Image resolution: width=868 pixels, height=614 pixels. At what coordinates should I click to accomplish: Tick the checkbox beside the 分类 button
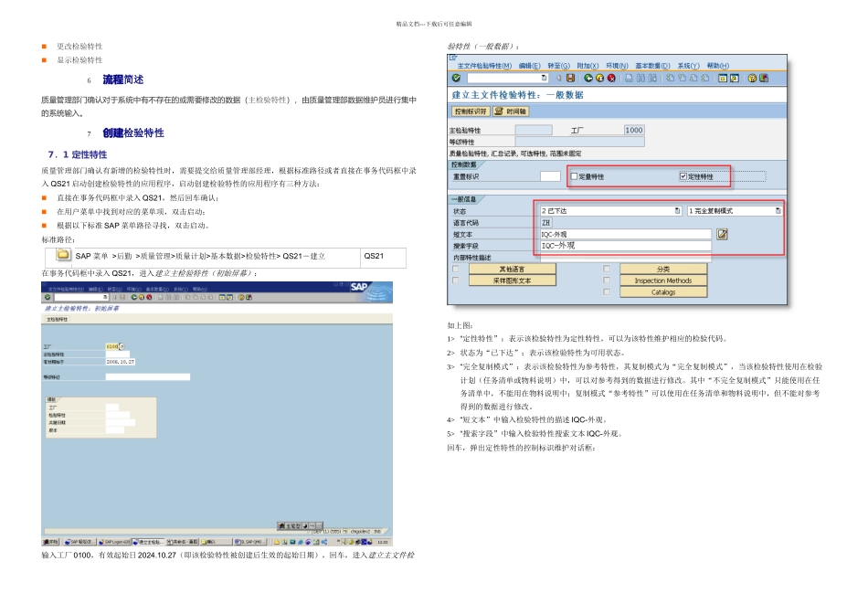coord(607,269)
